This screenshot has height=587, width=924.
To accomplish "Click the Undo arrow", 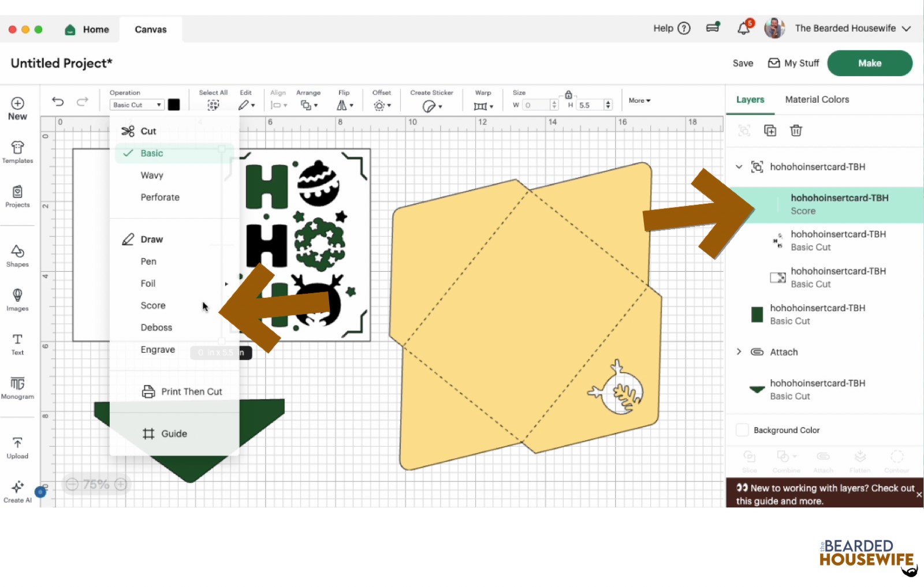I will (x=58, y=102).
